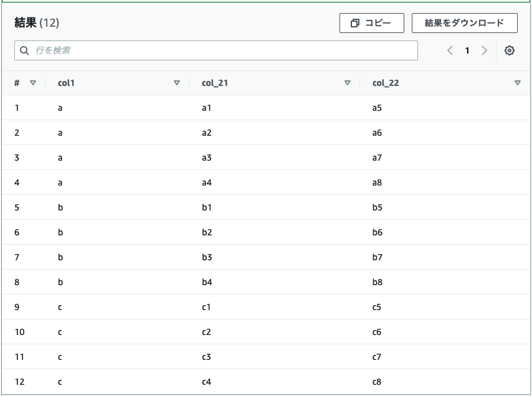Image resolution: width=532 pixels, height=396 pixels.
Task: Click the magnifier icon in the search bar
Action: 24,50
